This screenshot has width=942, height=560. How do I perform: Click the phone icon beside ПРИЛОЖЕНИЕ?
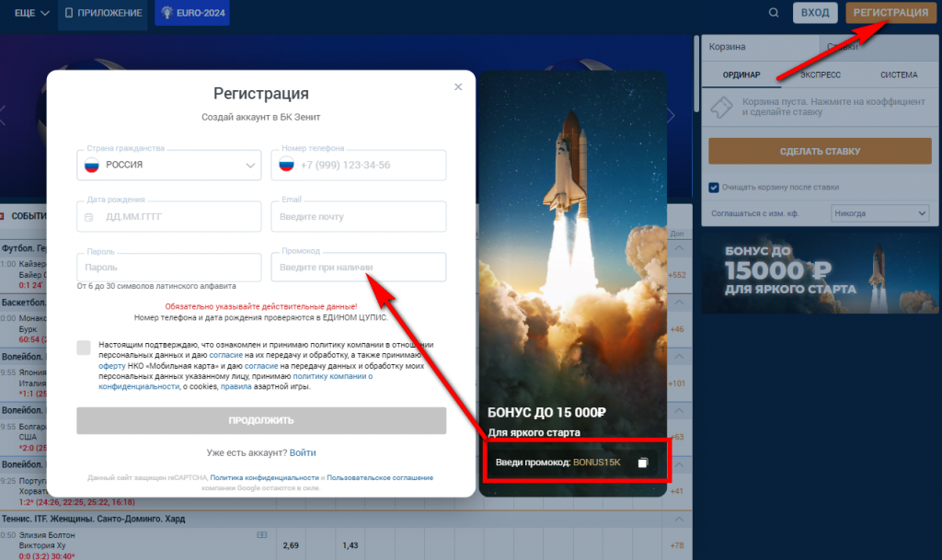68,13
